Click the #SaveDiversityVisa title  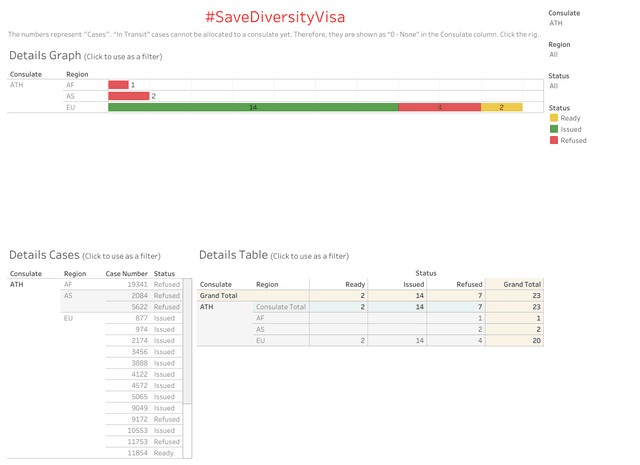pyautogui.click(x=275, y=17)
